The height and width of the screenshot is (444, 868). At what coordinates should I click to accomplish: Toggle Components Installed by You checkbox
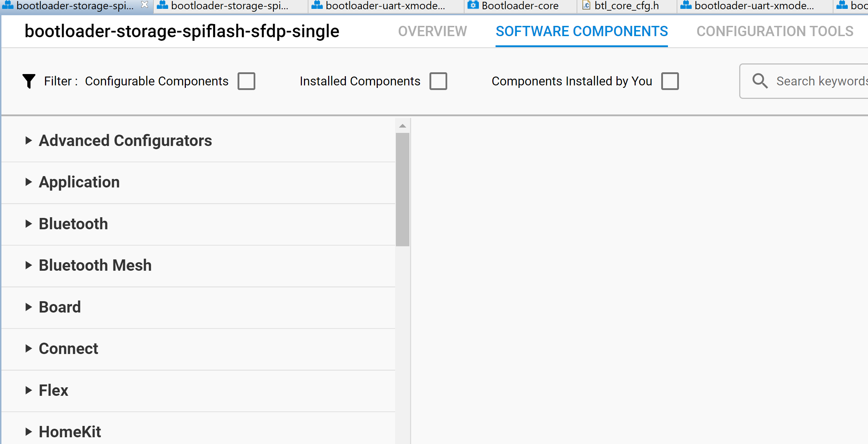(670, 81)
